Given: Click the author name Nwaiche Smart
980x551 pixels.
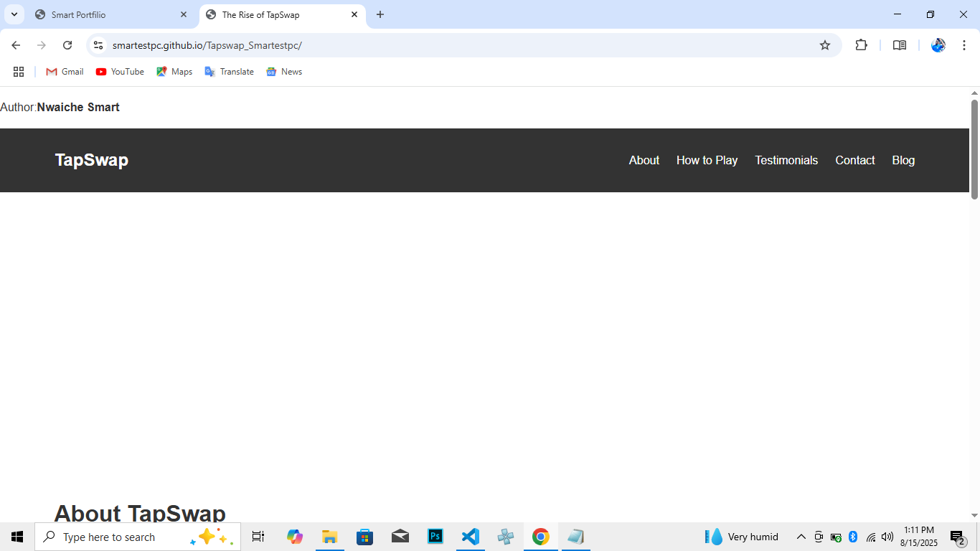Looking at the screenshot, I should tap(78, 108).
